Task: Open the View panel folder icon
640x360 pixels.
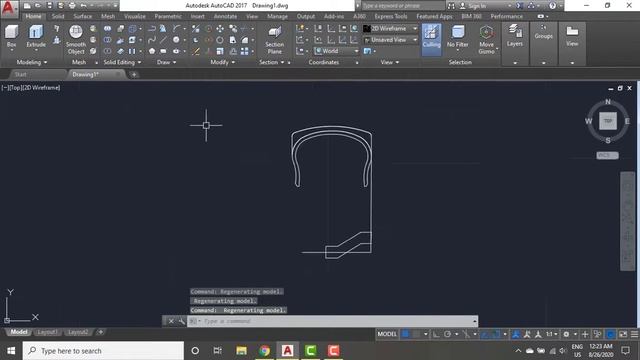Action: [572, 35]
